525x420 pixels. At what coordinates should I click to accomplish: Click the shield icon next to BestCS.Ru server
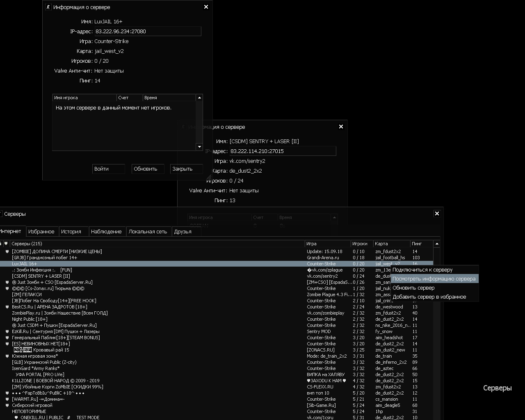click(7, 307)
